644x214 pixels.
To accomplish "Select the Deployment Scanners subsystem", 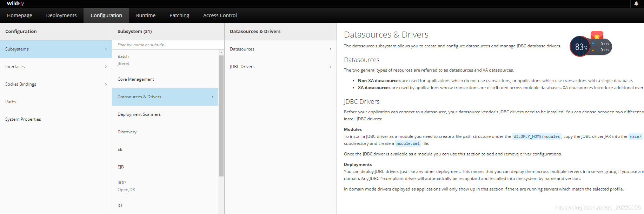I will pyautogui.click(x=165, y=114).
